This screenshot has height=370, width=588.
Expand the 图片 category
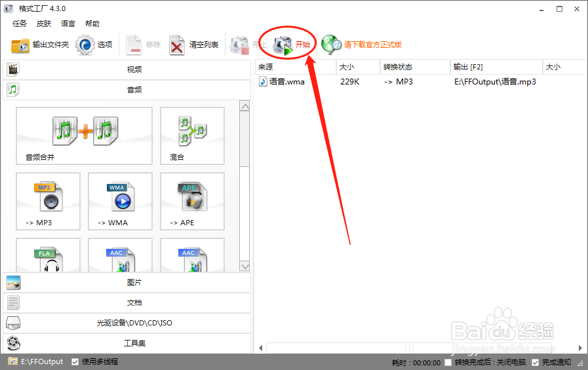[x=127, y=282]
